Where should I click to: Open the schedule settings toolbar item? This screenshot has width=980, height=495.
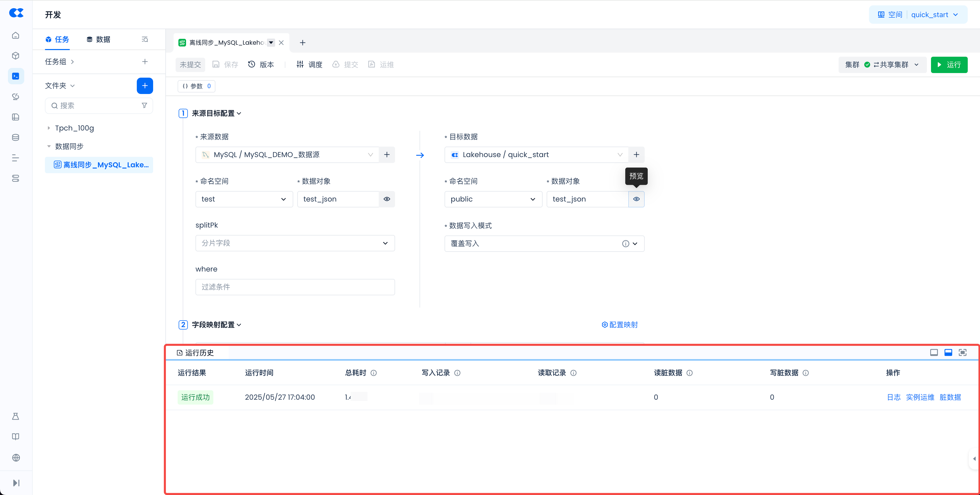[x=309, y=65]
